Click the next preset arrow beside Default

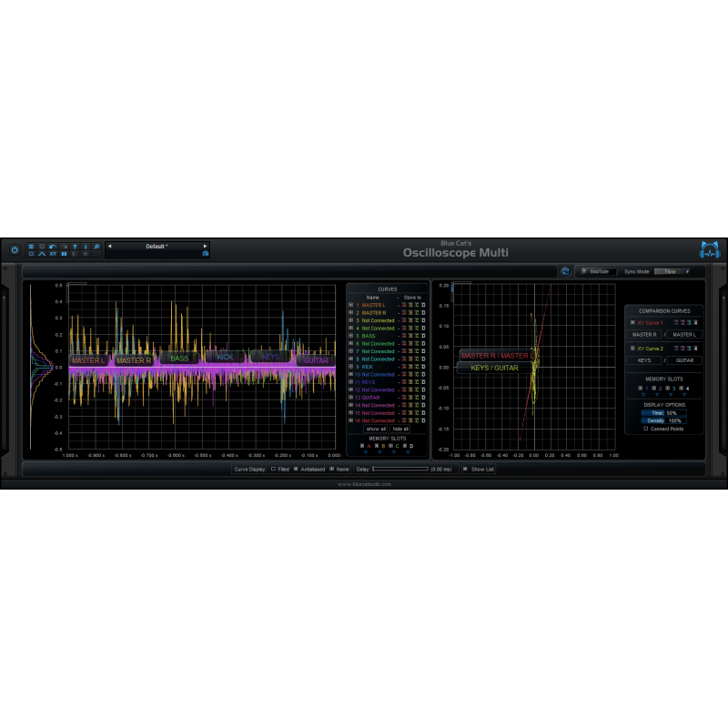click(x=206, y=247)
